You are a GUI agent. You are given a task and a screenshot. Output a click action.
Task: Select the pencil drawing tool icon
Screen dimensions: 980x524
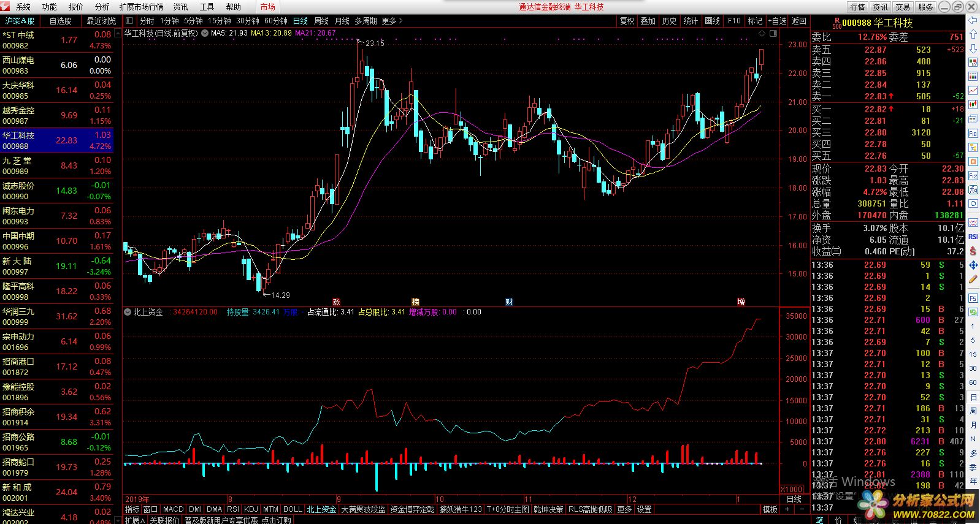point(973,279)
